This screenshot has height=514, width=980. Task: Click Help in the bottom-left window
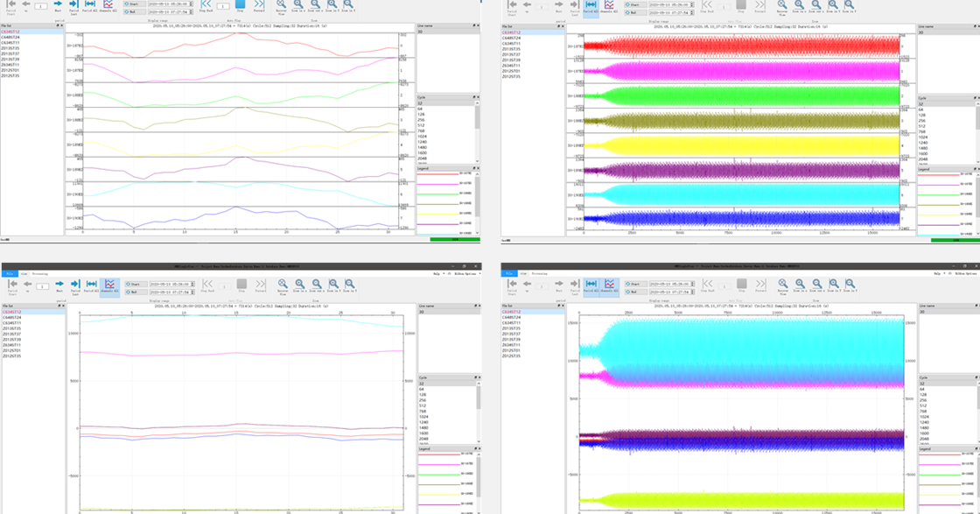436,274
